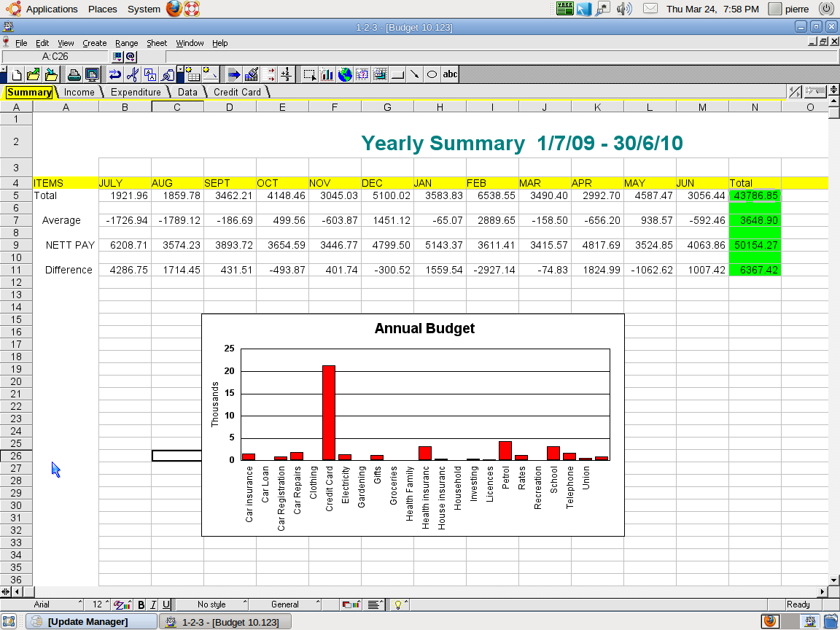The image size is (840, 630).
Task: Toggle Italic formatting in status bar
Action: tap(153, 604)
